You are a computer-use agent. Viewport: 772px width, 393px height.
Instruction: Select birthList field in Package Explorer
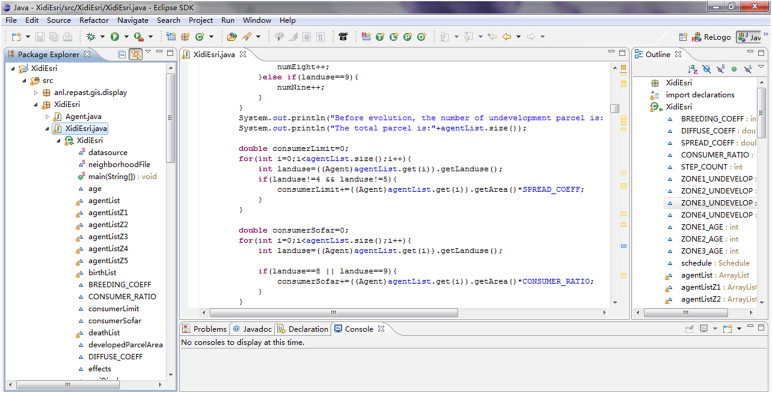coord(96,273)
